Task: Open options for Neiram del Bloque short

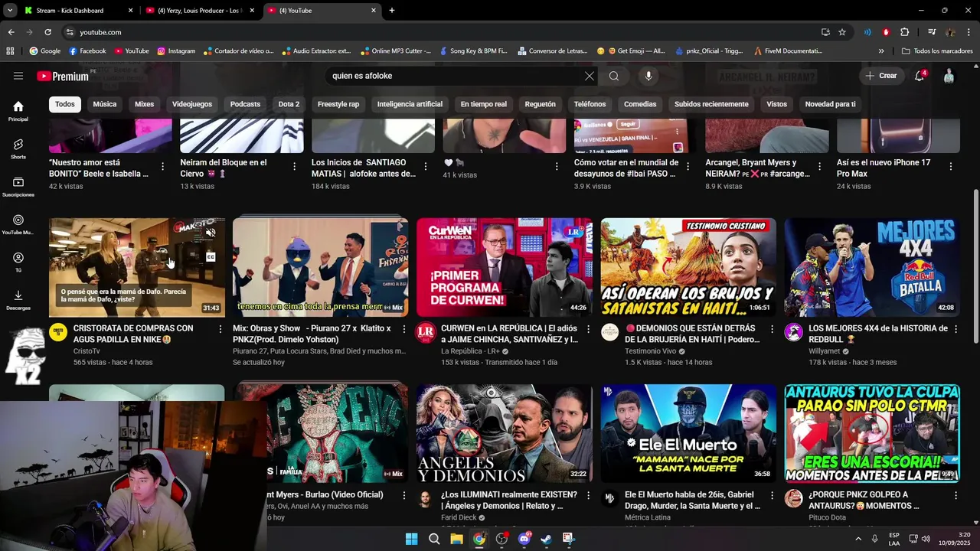Action: click(294, 166)
